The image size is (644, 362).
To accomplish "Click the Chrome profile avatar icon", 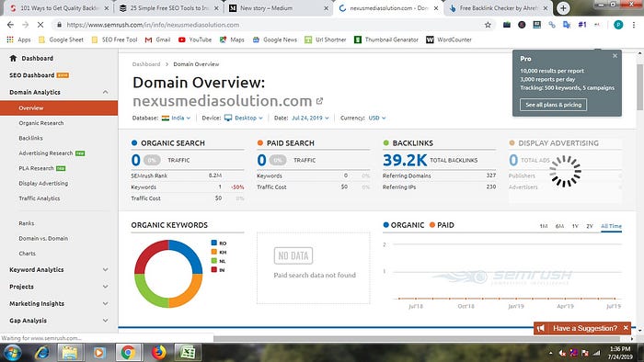I will tap(618, 25).
